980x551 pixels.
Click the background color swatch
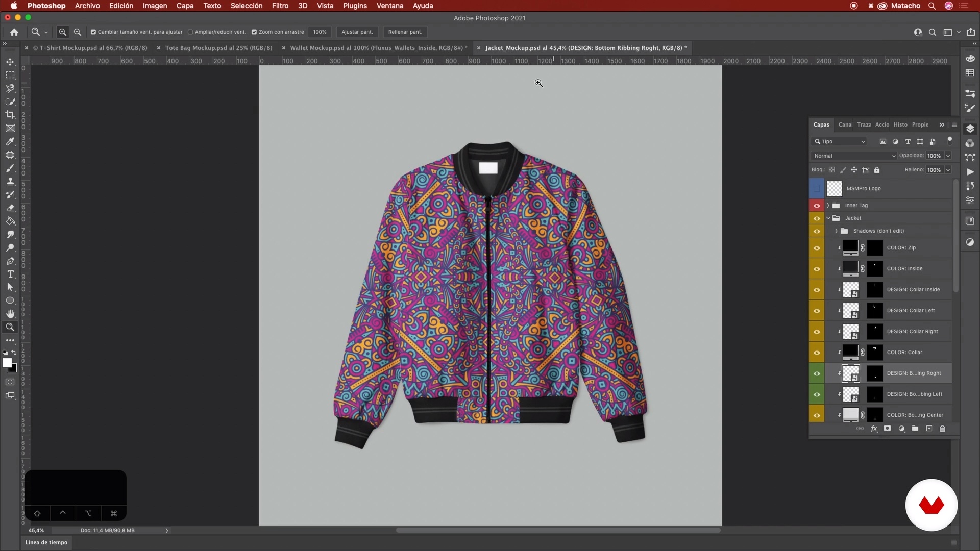click(x=13, y=368)
